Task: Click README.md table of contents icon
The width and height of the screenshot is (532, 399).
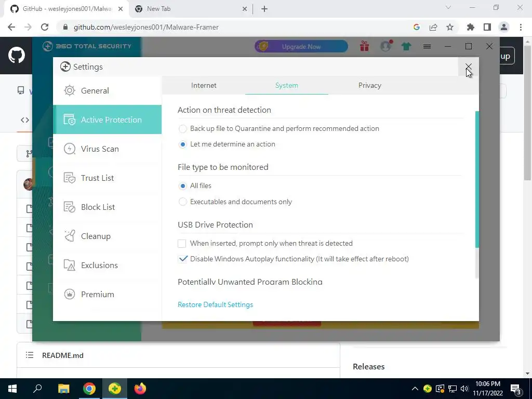Action: pyautogui.click(x=30, y=355)
